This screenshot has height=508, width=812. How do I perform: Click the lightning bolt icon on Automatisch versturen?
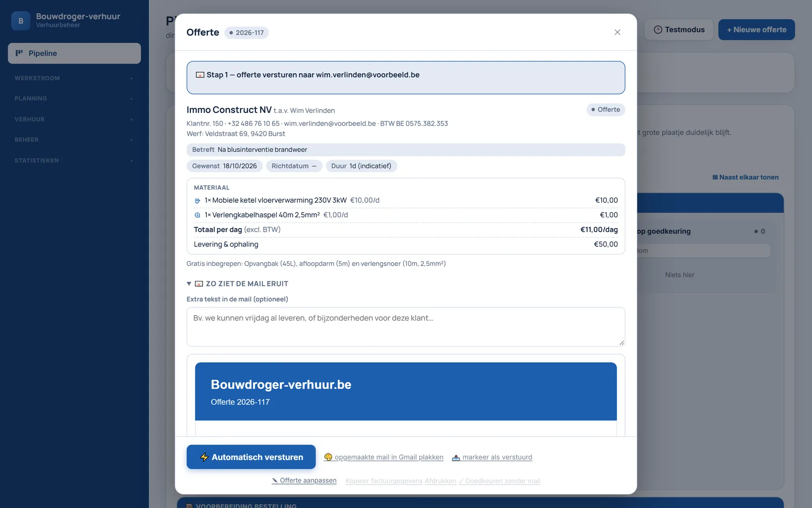pos(204,457)
